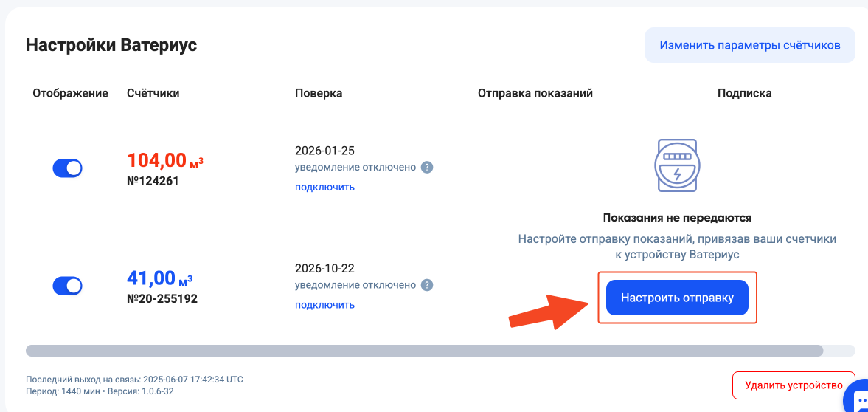Click the horizontal scrollbar below the table

(424, 351)
